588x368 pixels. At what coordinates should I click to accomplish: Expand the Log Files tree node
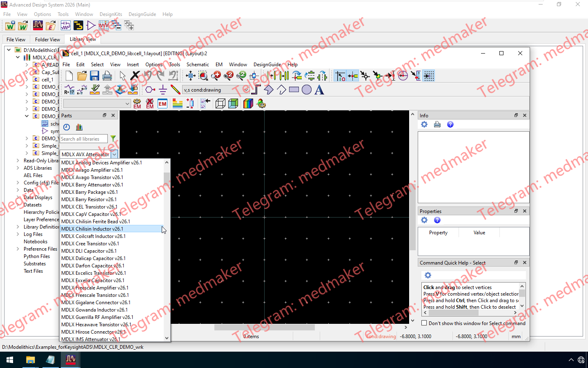click(18, 234)
